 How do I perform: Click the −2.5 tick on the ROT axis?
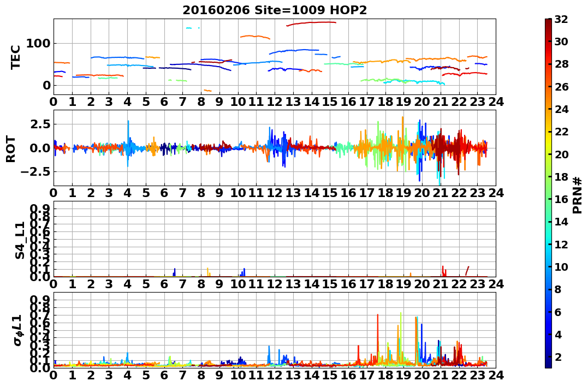[34, 172]
